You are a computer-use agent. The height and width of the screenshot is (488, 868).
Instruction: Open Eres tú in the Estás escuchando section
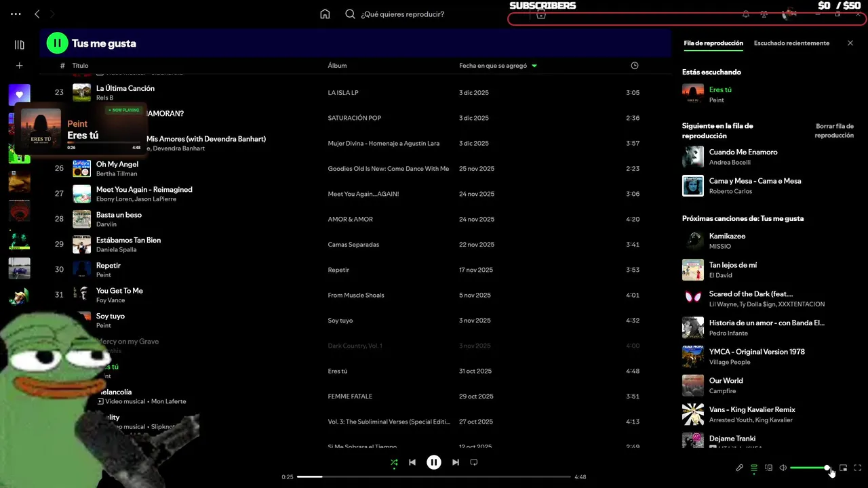[720, 89]
